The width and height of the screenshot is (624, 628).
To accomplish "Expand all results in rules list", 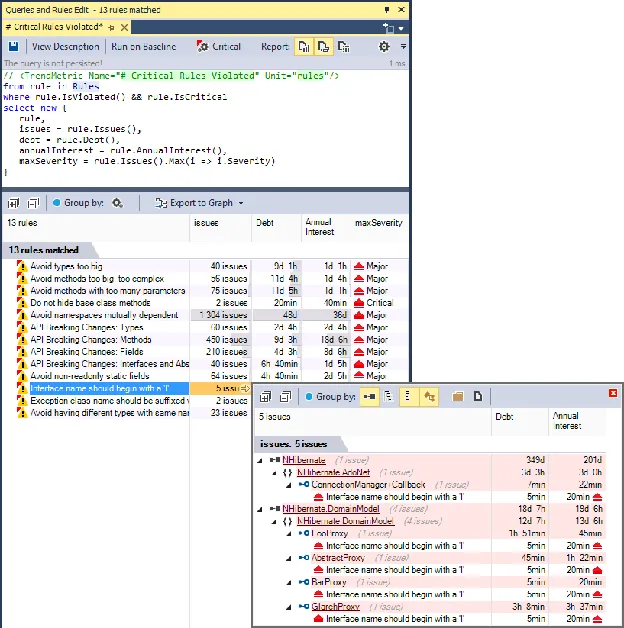I will pyautogui.click(x=14, y=203).
